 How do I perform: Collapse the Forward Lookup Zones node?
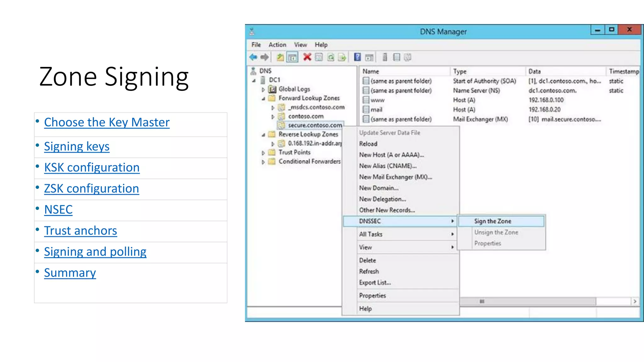pyautogui.click(x=263, y=99)
